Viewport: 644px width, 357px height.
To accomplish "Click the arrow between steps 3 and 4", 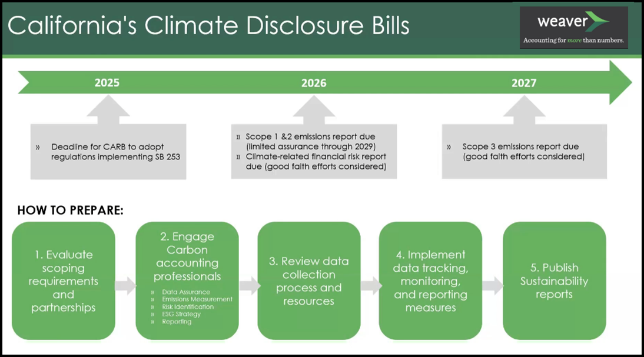I will coord(370,286).
